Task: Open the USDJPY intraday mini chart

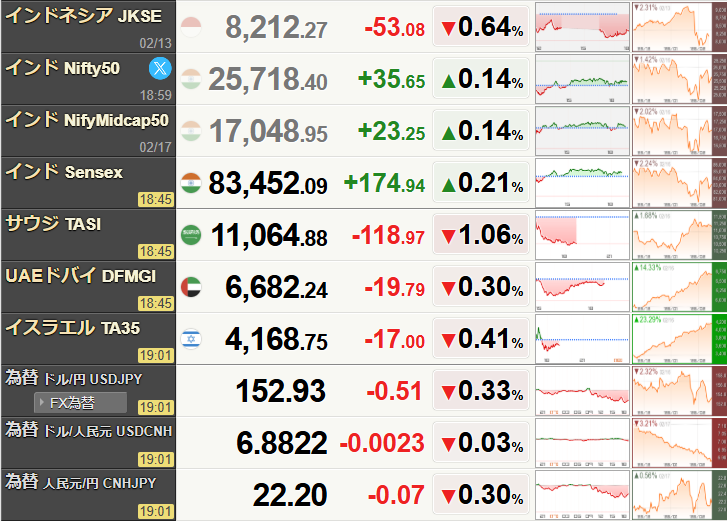Action: click(582, 391)
